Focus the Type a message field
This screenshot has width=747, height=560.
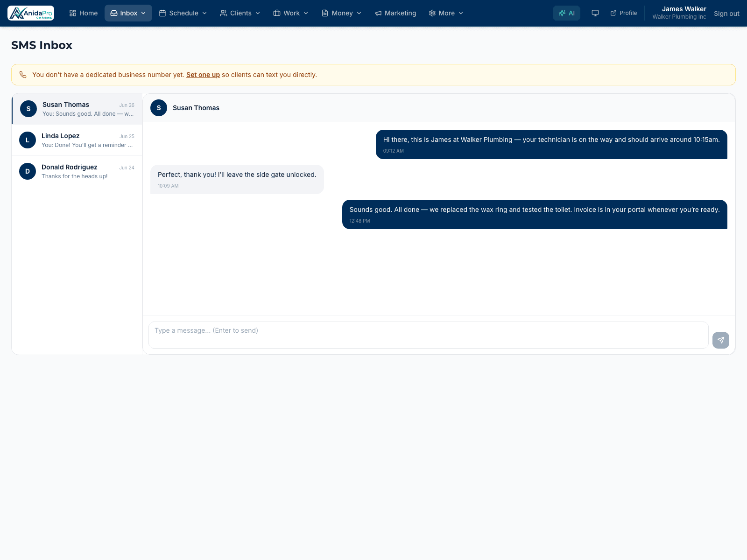[x=429, y=335]
